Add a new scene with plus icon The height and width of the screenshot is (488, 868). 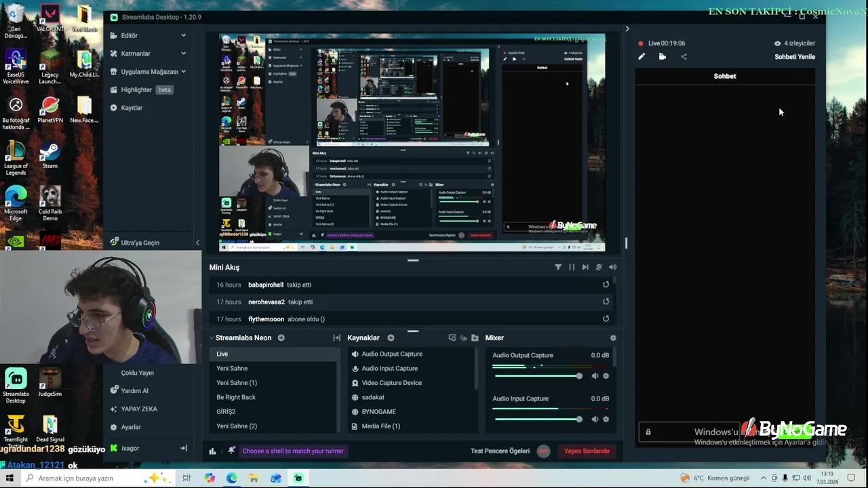pyautogui.click(x=281, y=338)
